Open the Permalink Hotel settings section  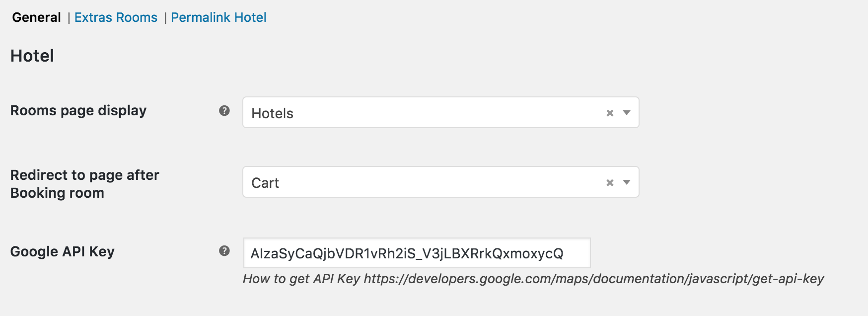[218, 17]
